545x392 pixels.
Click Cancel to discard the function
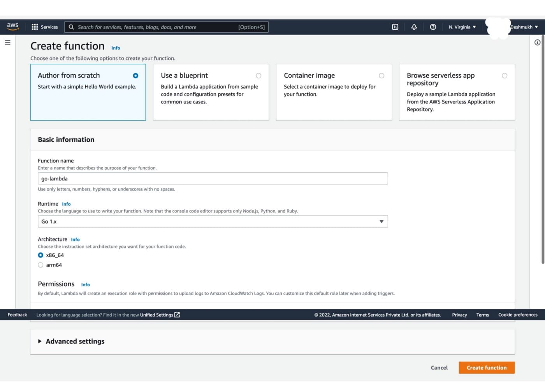point(439,367)
